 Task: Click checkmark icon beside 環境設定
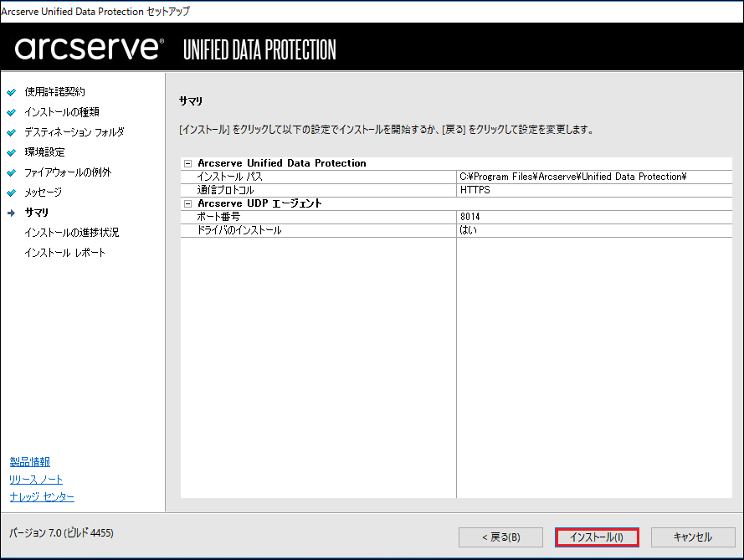coord(12,153)
